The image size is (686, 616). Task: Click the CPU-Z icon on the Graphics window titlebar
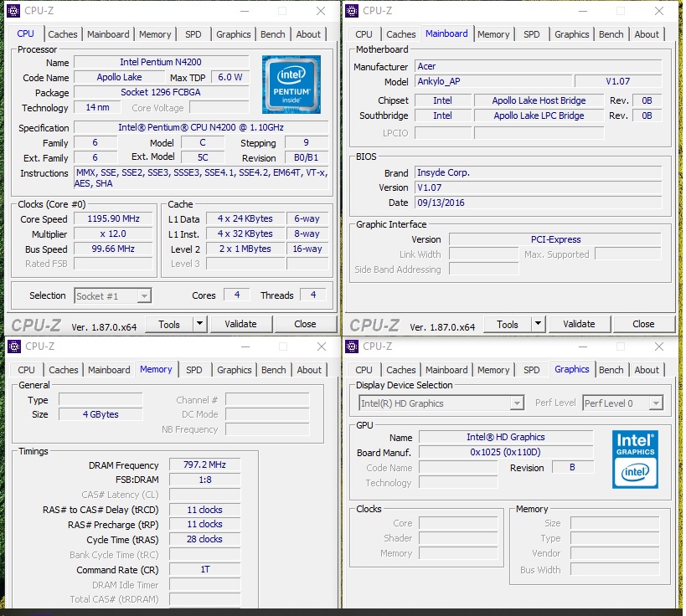(x=350, y=346)
